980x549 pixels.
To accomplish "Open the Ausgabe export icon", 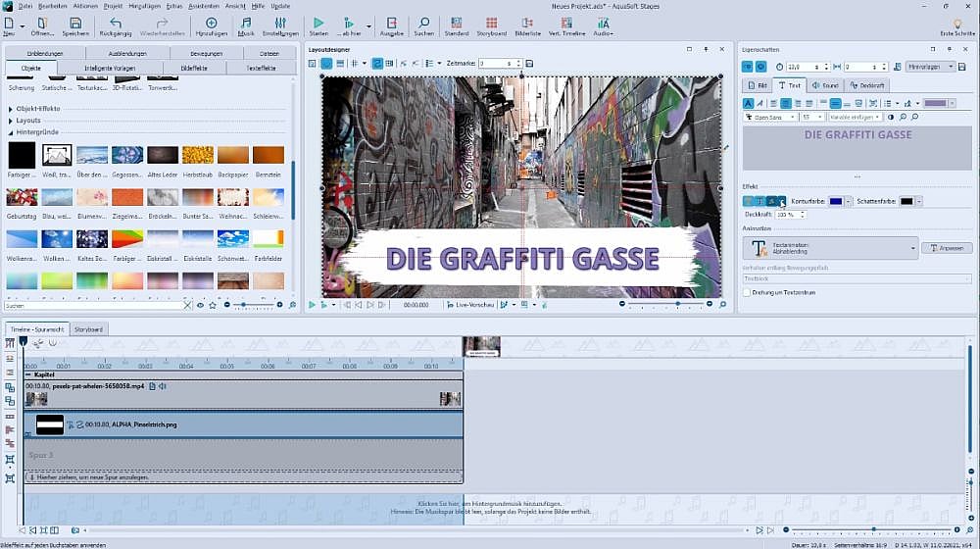I will point(392,24).
